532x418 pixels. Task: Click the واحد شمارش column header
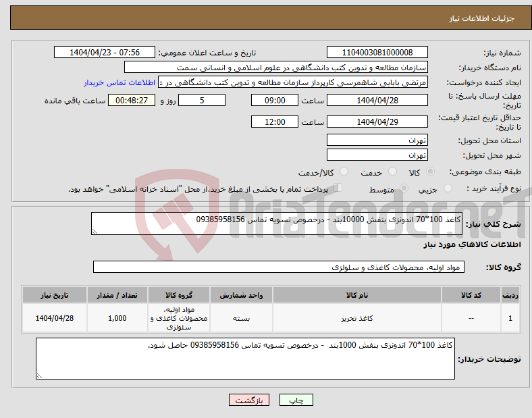(241, 295)
